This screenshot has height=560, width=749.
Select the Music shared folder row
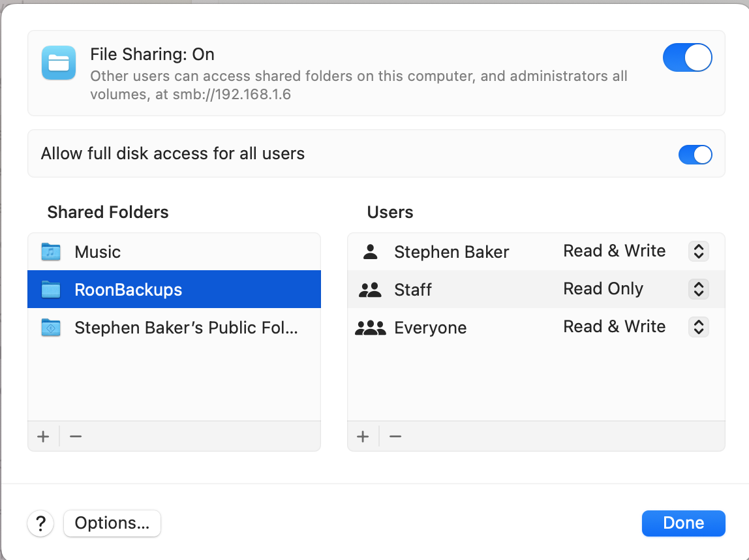pos(174,252)
